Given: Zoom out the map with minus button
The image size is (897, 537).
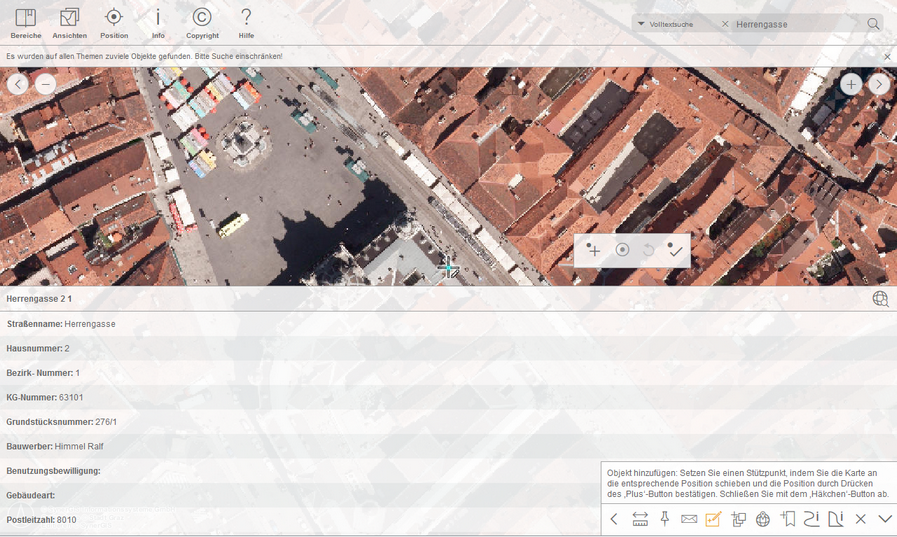Looking at the screenshot, I should click(x=46, y=85).
